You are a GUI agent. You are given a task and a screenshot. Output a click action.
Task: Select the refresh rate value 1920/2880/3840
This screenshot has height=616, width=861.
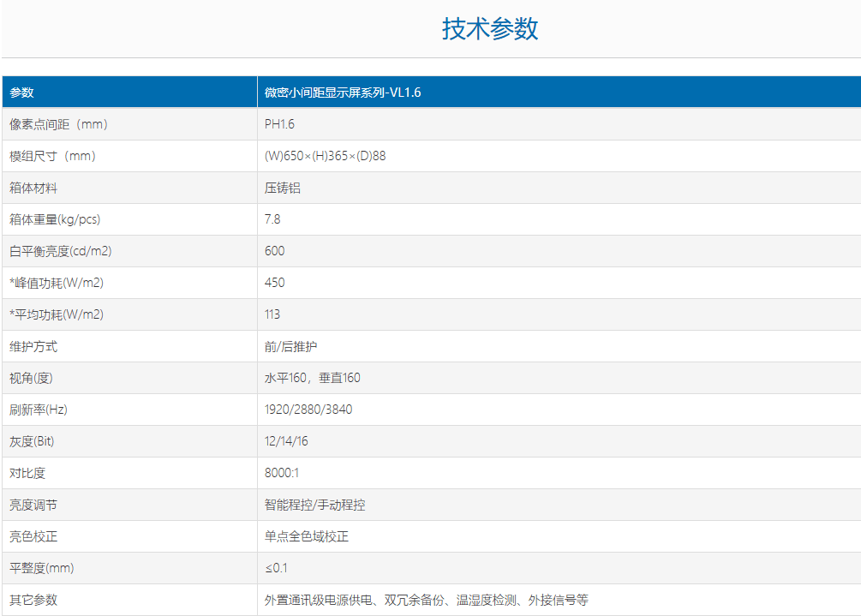click(308, 410)
